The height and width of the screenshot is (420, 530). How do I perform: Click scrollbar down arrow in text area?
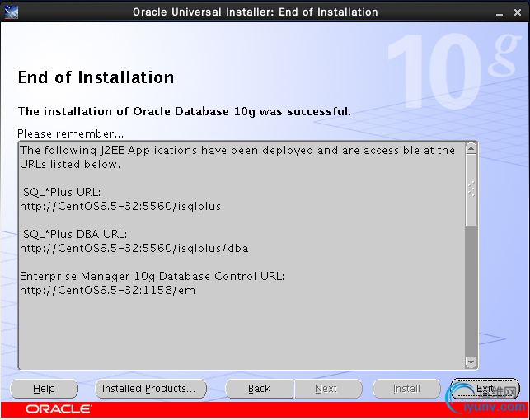pyautogui.click(x=471, y=362)
